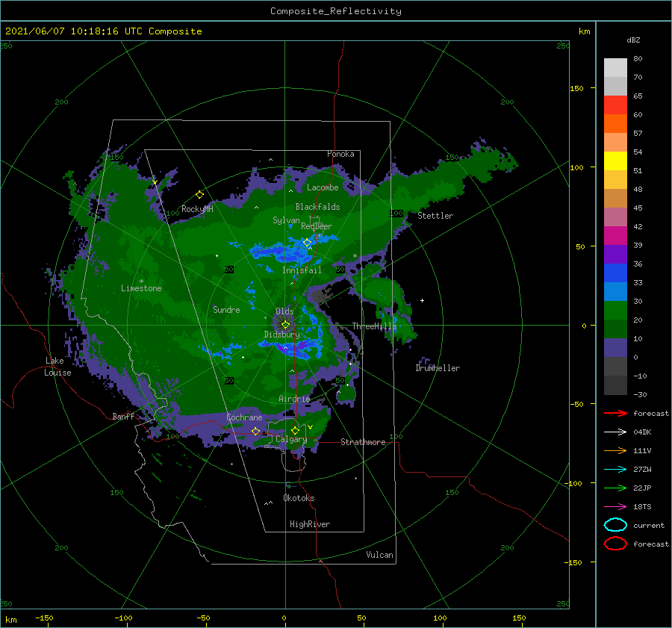The height and width of the screenshot is (628, 672).
Task: Select the bright yellow swatch in dBZ scale
Action: (615, 161)
